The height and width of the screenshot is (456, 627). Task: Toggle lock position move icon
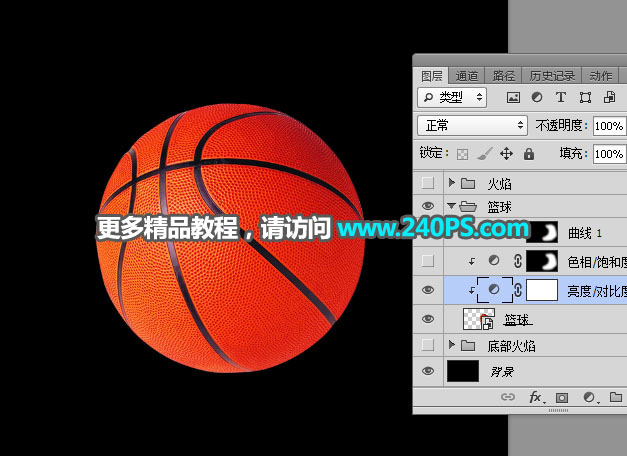[506, 154]
